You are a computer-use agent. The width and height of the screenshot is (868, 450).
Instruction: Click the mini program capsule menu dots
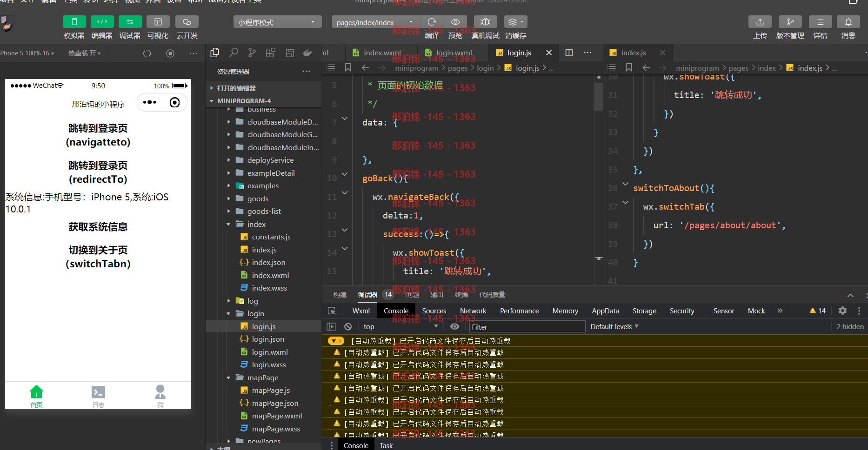tap(150, 102)
